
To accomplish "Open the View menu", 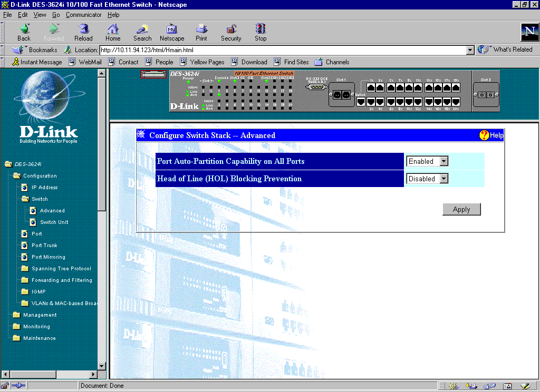I will tap(40, 15).
